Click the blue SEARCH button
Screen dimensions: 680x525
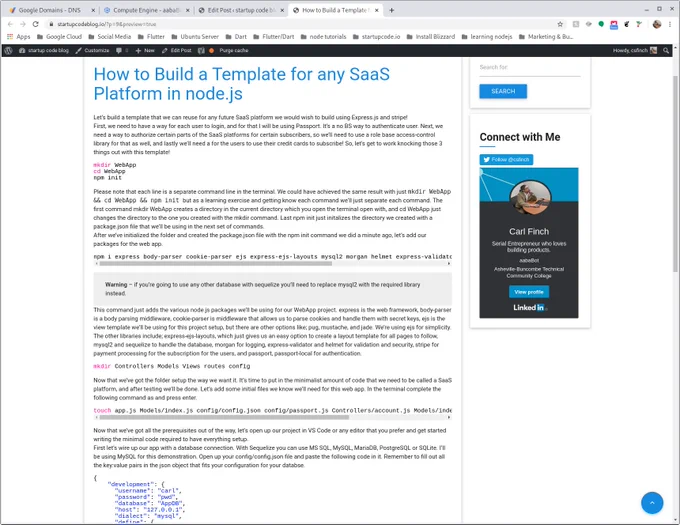[x=503, y=91]
